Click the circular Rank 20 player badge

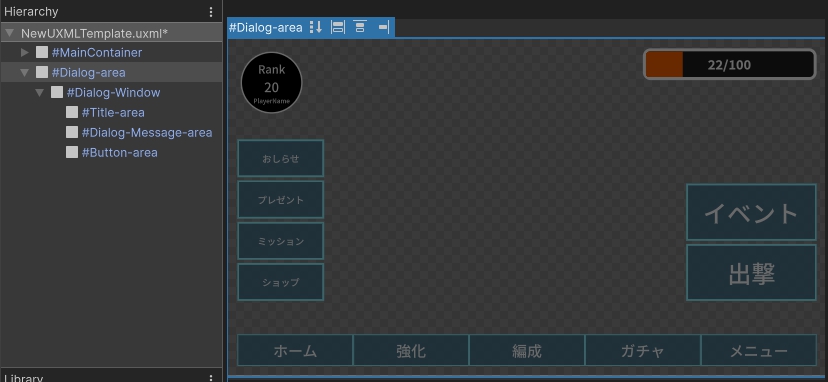271,82
